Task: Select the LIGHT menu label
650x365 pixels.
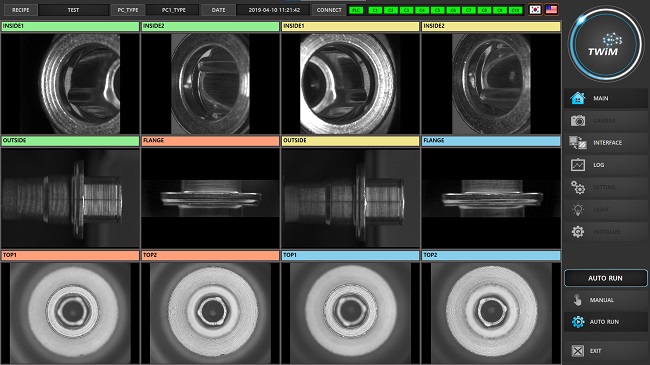Action: (x=601, y=210)
